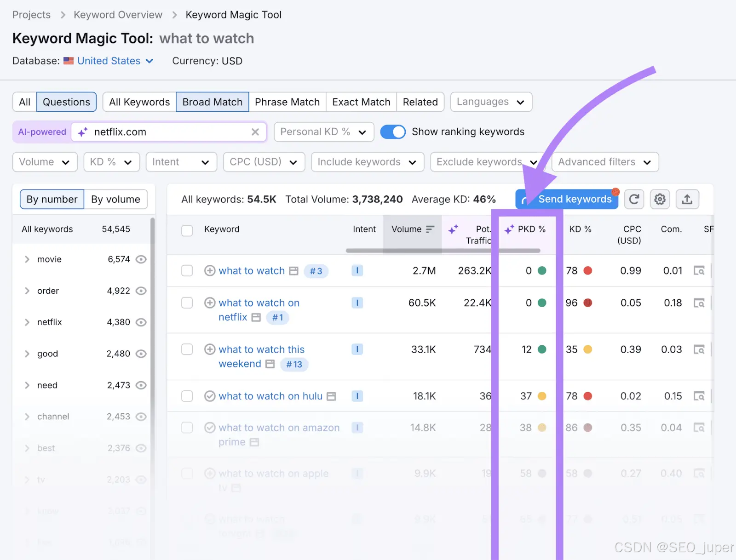
Task: Click informational intent badge for 'what to watch'
Action: (357, 270)
